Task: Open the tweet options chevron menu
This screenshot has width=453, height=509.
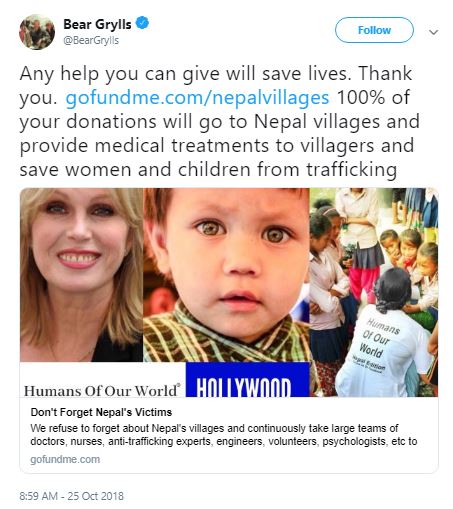Action: tap(433, 32)
